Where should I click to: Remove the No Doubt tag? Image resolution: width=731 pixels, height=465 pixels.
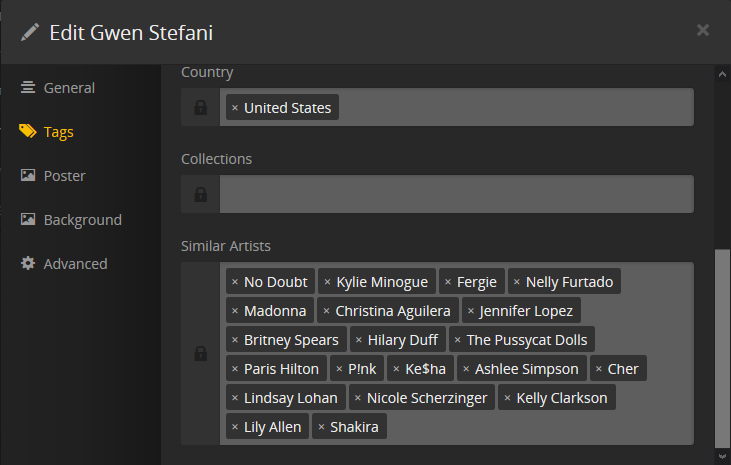coord(235,282)
